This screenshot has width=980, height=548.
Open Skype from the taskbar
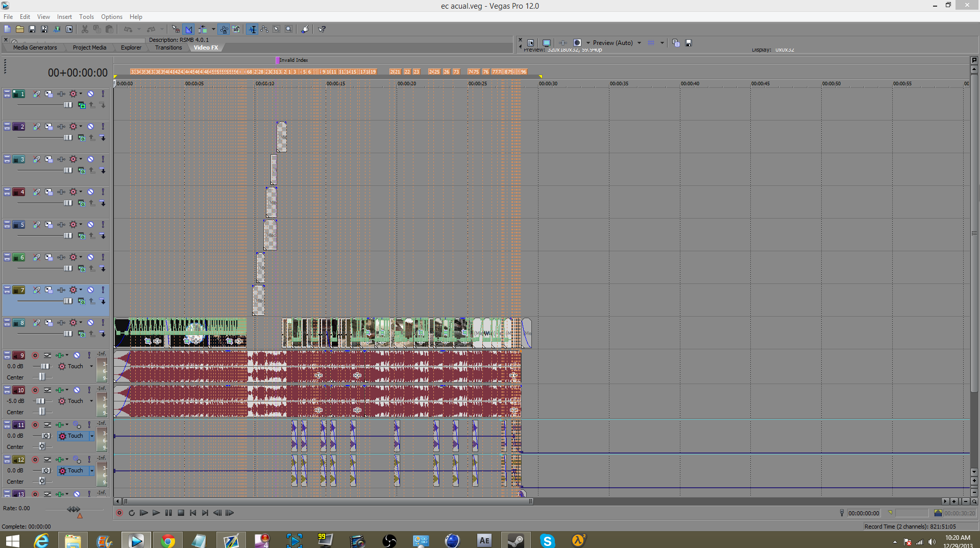click(x=547, y=540)
